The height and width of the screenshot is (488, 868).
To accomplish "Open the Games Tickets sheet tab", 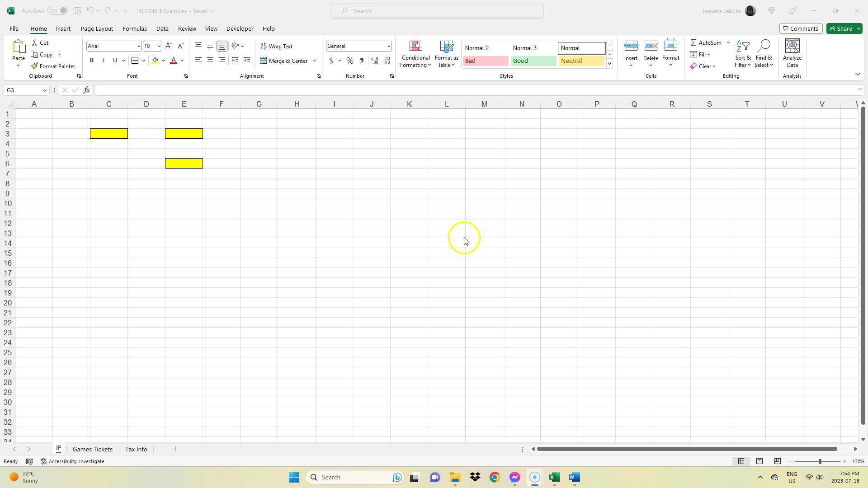I will tap(92, 449).
